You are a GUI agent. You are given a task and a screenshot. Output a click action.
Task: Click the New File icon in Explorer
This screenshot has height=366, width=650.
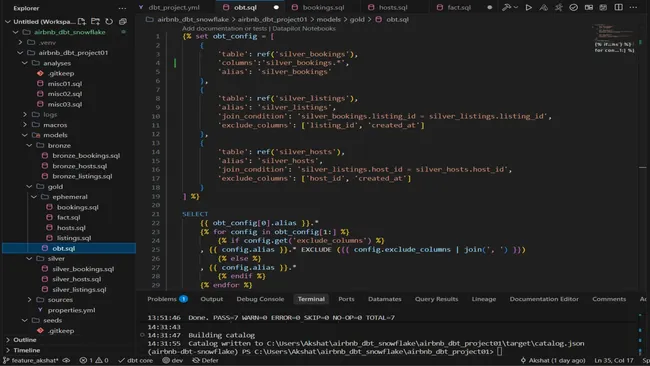tap(82, 21)
